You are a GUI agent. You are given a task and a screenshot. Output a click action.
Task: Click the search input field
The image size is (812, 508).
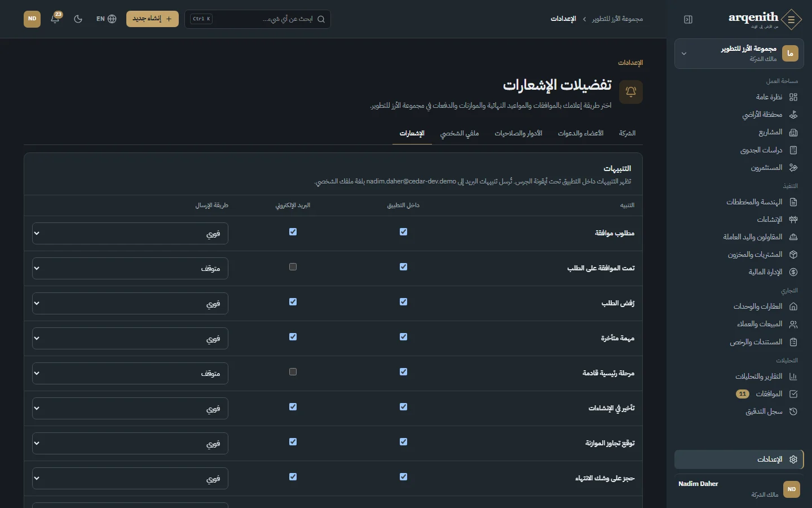click(258, 19)
